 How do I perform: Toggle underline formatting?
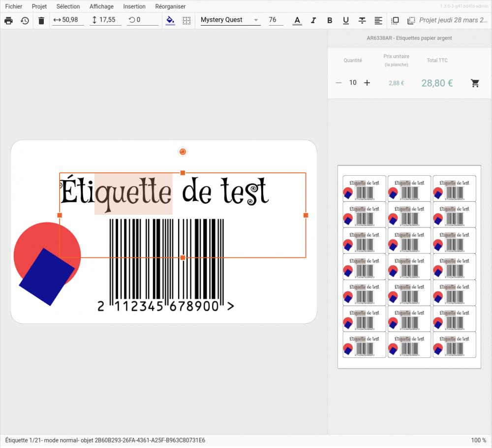coord(346,20)
